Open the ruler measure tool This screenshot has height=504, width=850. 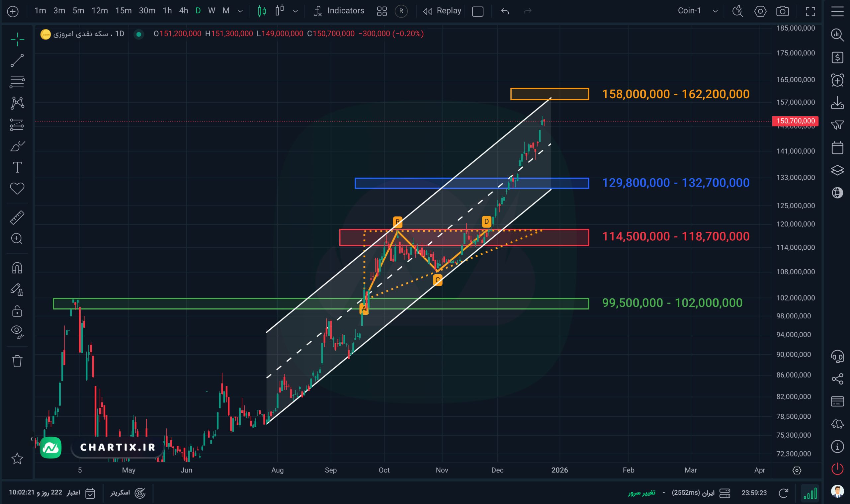point(17,217)
